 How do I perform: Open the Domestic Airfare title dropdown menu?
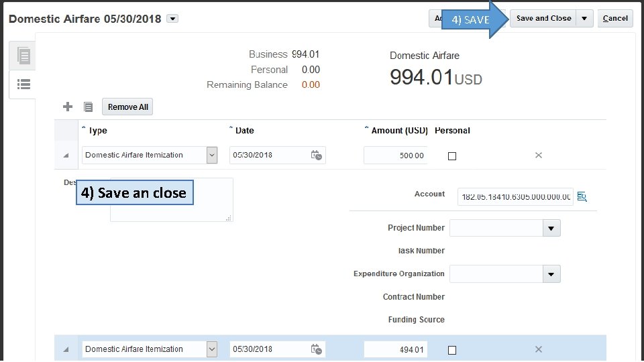point(172,19)
